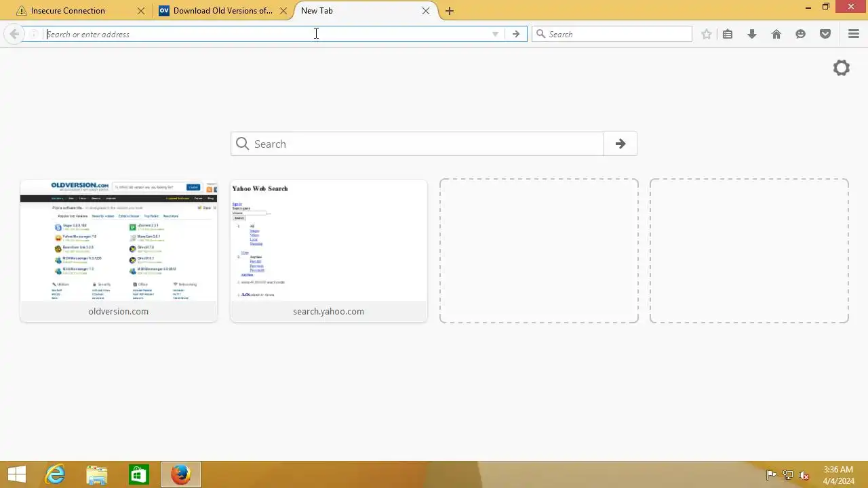Click the last empty dashed tile
Screen dimensions: 868x488
(749, 251)
